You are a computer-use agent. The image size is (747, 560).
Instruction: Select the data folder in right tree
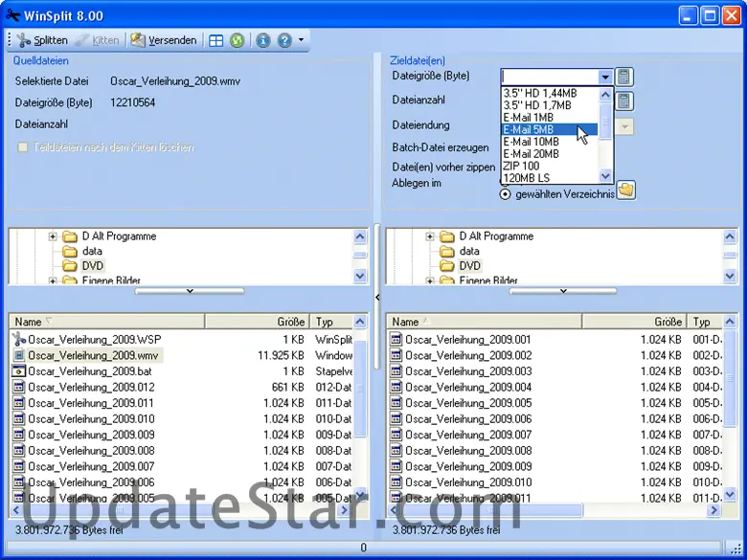[x=469, y=251]
